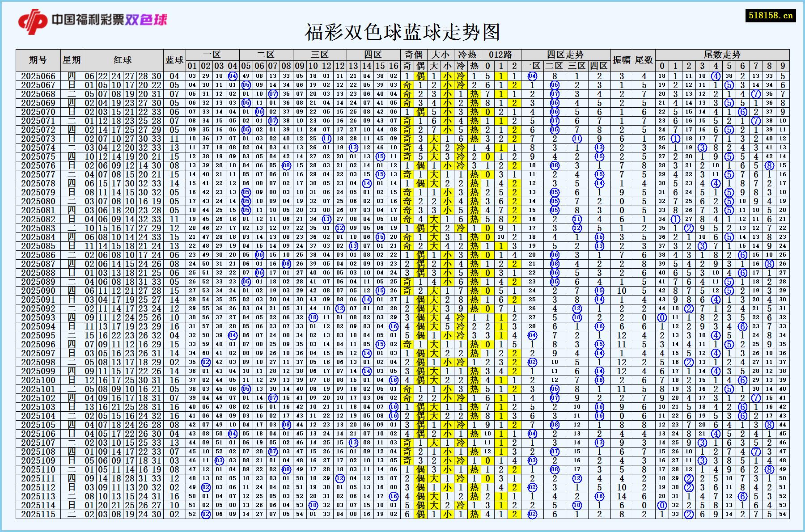The width and height of the screenshot is (805, 532).
Task: Select period row 2025115
Action: pyautogui.click(x=39, y=514)
